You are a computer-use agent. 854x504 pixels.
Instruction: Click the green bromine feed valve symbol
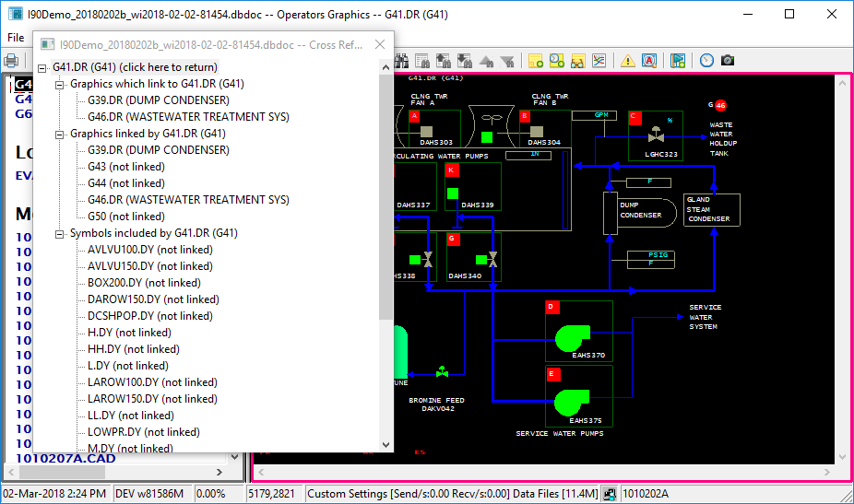(x=443, y=371)
